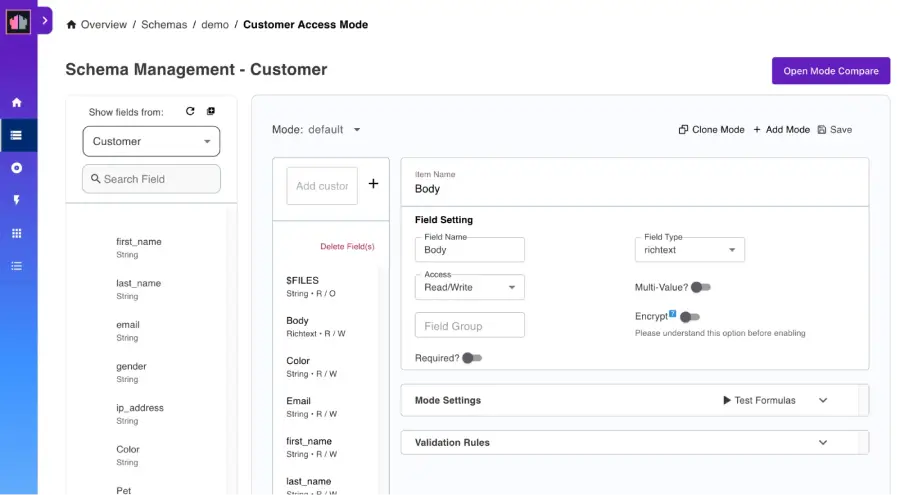
Task: Click Save button
Action: 835,129
